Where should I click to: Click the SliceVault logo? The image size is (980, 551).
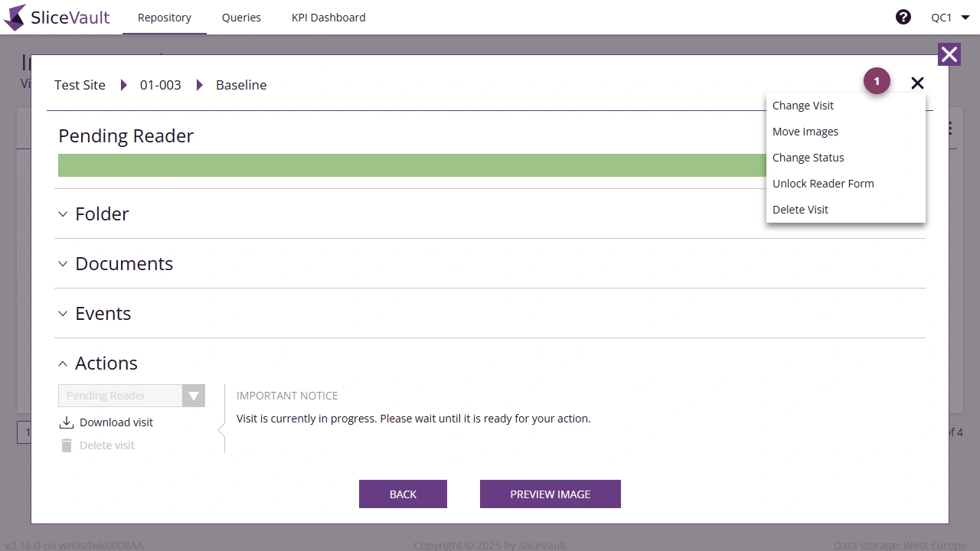[57, 17]
